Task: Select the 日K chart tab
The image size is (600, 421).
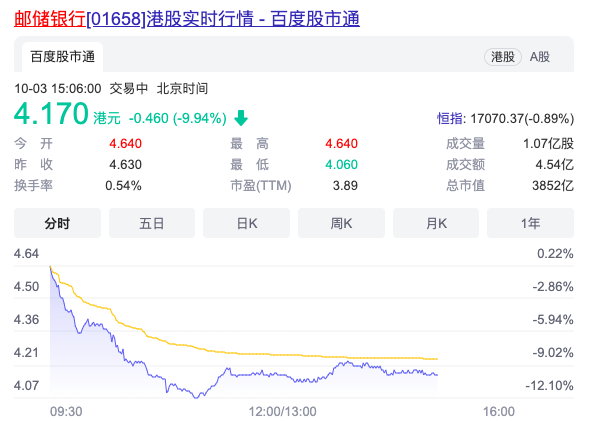Action: [246, 223]
